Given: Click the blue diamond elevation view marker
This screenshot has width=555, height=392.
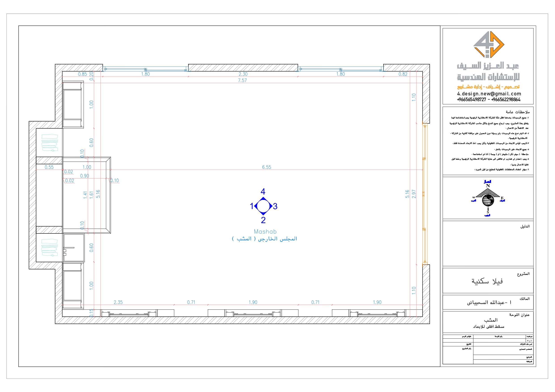Looking at the screenshot, I should 263,206.
